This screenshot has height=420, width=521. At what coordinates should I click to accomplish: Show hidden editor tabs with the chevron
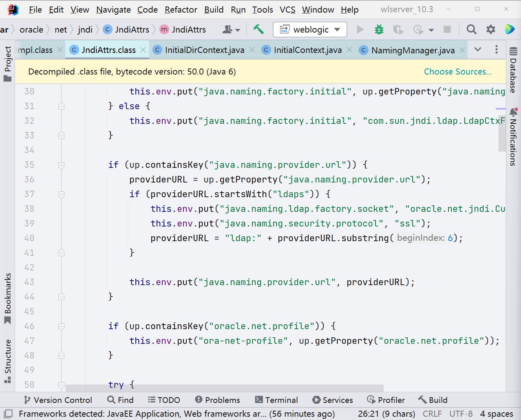tap(477, 50)
